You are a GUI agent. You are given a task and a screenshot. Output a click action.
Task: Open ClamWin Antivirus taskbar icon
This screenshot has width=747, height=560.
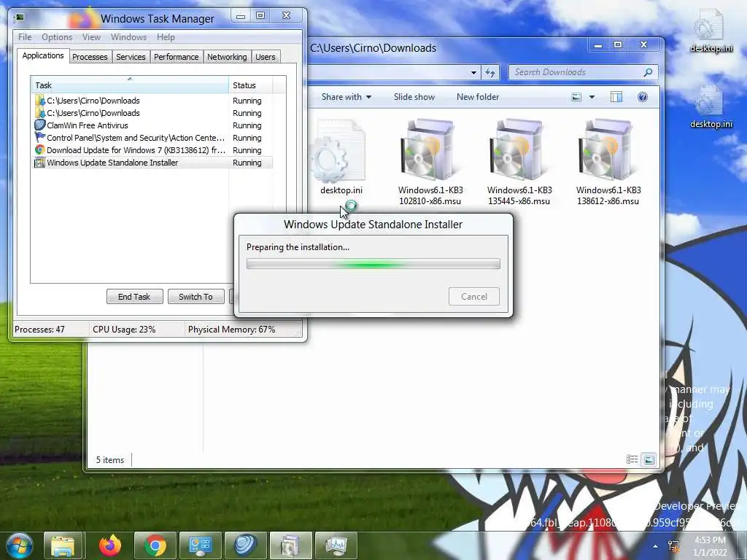[245, 545]
